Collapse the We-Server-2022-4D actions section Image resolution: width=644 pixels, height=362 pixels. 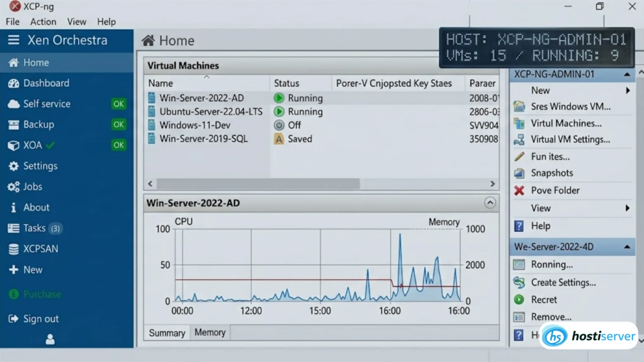pos(627,247)
